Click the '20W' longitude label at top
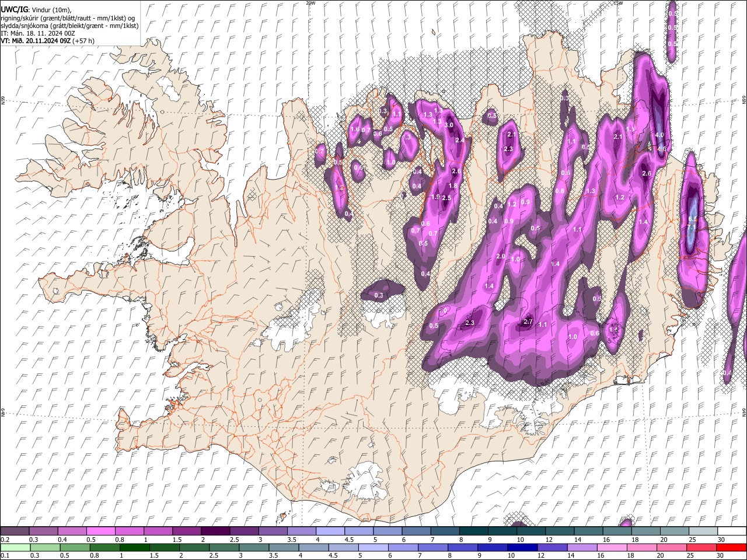747x560 pixels. click(x=310, y=3)
